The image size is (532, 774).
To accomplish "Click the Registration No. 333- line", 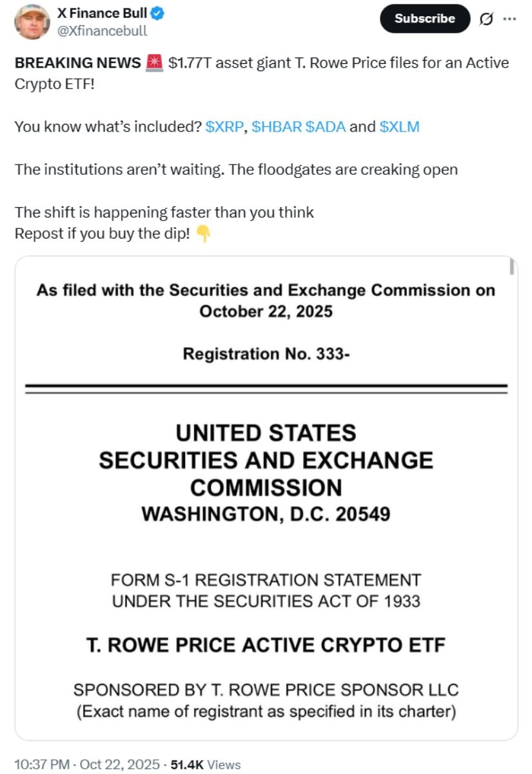I will [x=266, y=353].
